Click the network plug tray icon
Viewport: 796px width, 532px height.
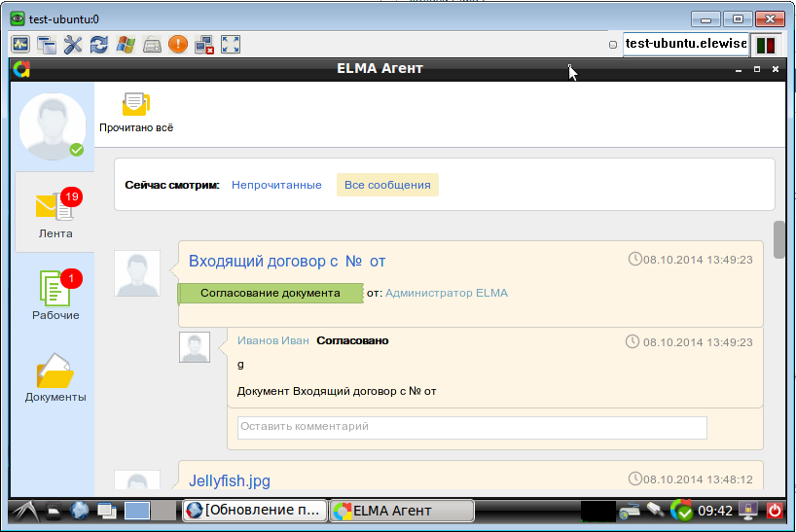(x=655, y=510)
